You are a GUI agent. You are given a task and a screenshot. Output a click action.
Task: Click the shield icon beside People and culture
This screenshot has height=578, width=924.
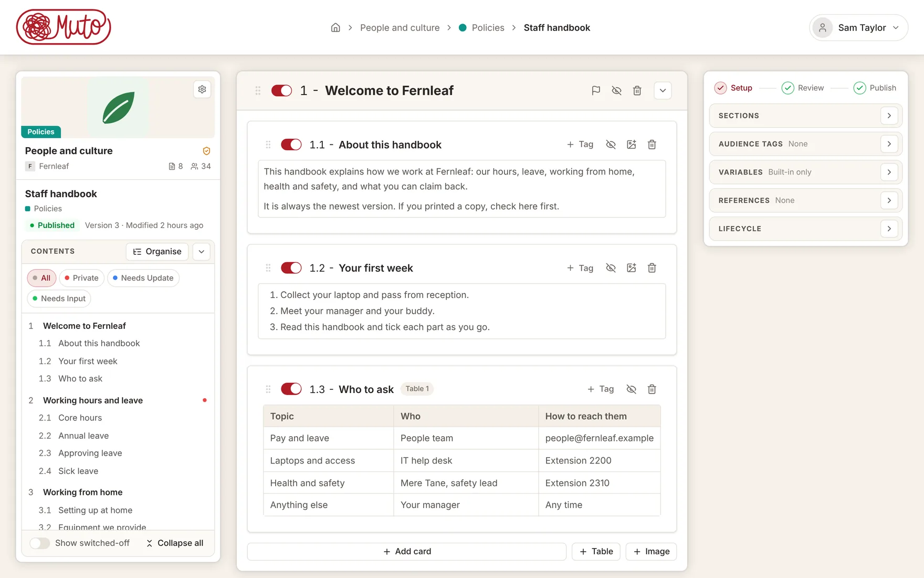pyautogui.click(x=206, y=151)
